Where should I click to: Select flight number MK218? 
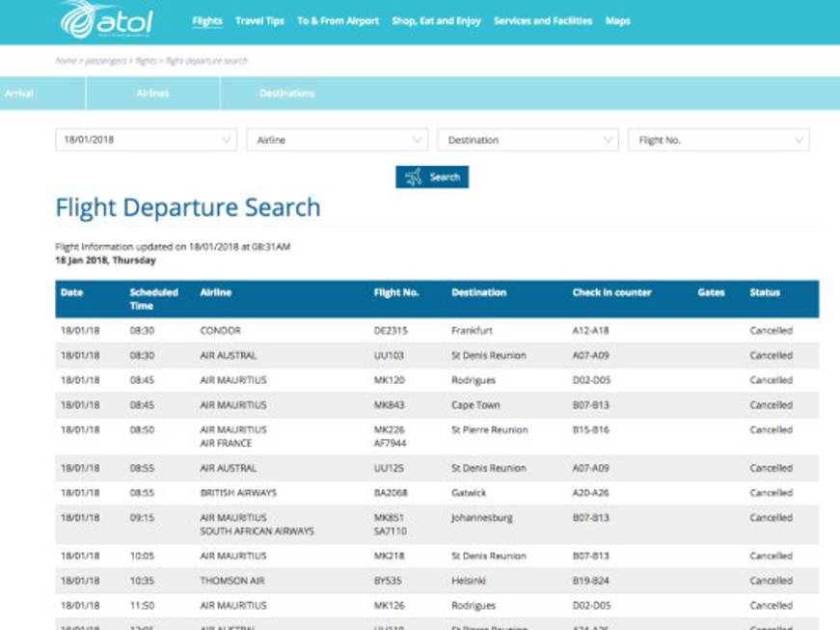[389, 556]
